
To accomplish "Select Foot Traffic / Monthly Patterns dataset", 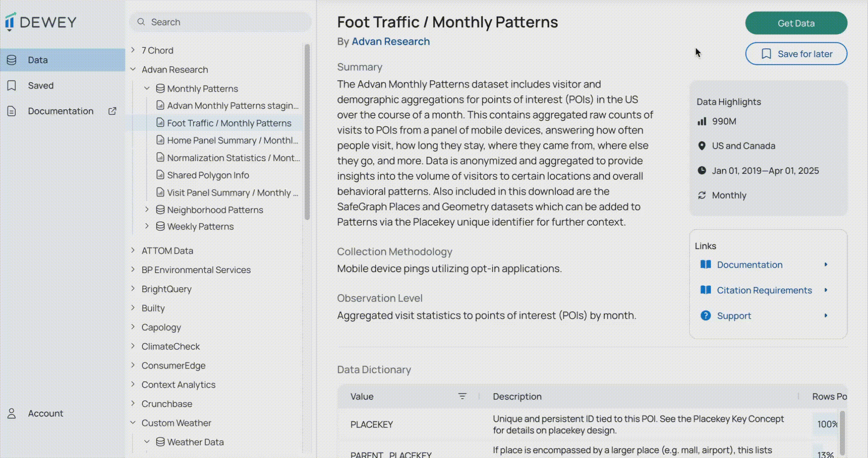I will click(x=229, y=123).
